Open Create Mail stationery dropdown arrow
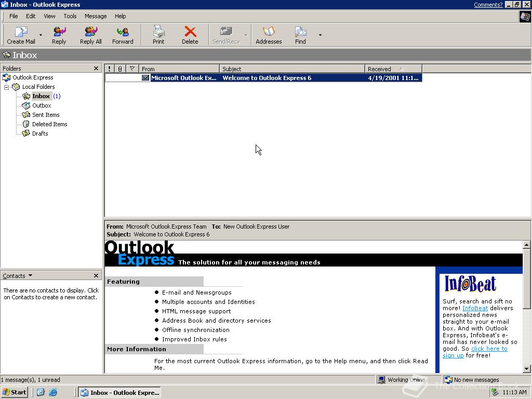 point(41,35)
